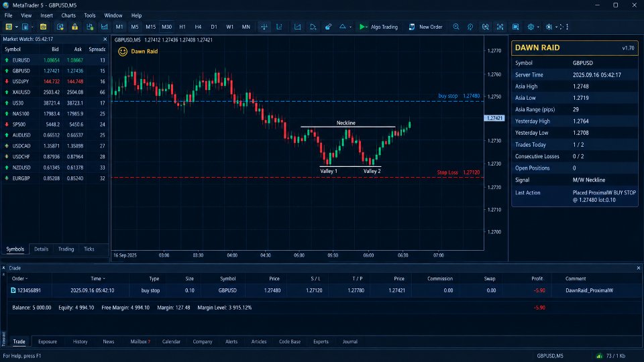Click the line chart icon in toolbar
The height and width of the screenshot is (362, 644).
[x=297, y=27]
